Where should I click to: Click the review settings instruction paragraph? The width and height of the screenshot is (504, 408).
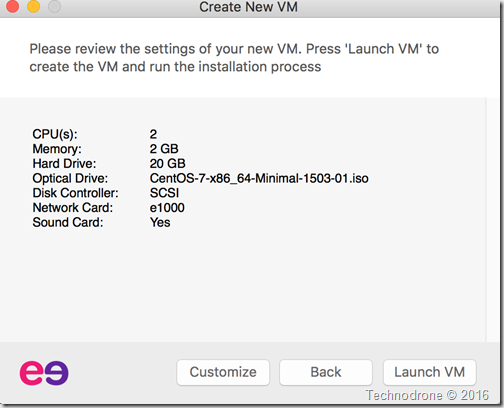tap(234, 58)
